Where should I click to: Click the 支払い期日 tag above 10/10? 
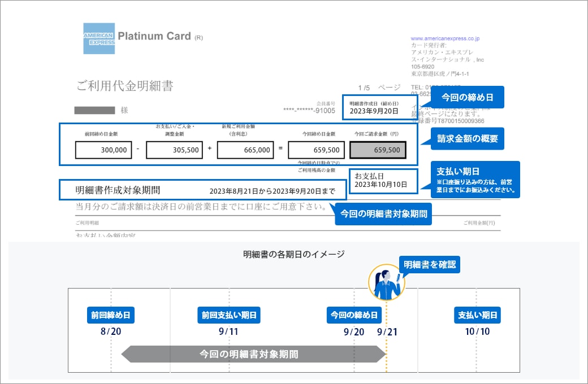click(x=477, y=316)
